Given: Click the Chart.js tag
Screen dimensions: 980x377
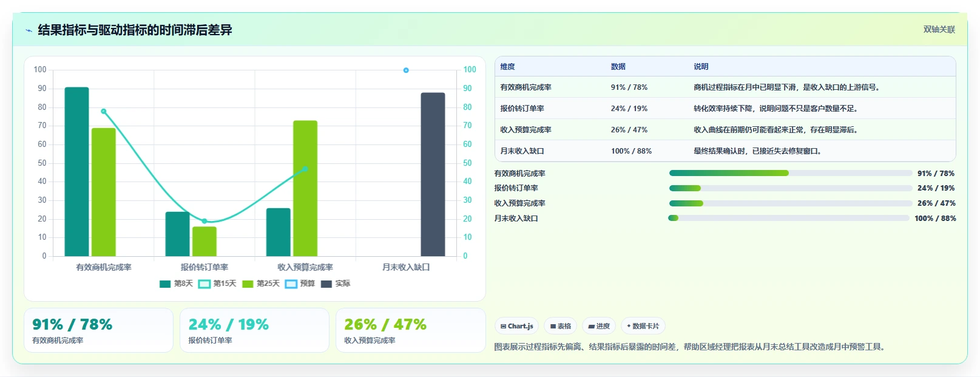Looking at the screenshot, I should click(x=516, y=326).
